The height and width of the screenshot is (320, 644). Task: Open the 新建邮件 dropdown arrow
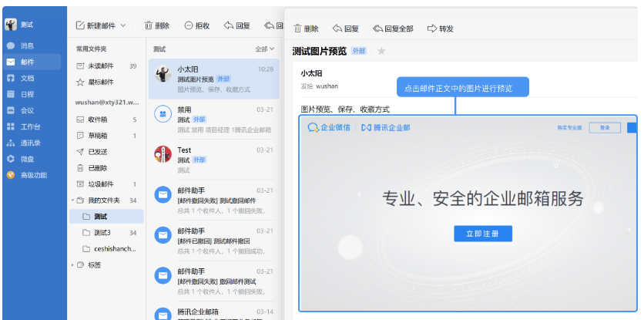[x=124, y=25]
